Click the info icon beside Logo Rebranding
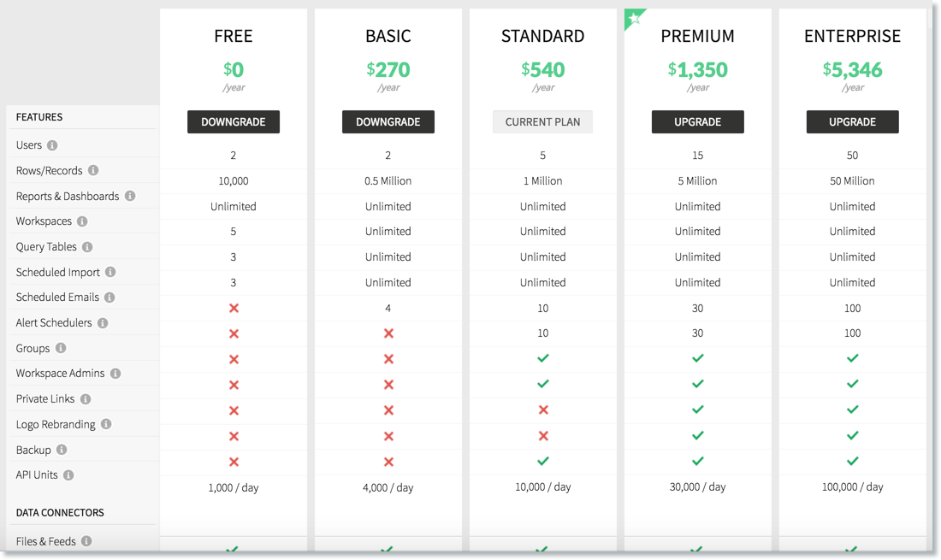Screen dimensions: 941x560 106,424
